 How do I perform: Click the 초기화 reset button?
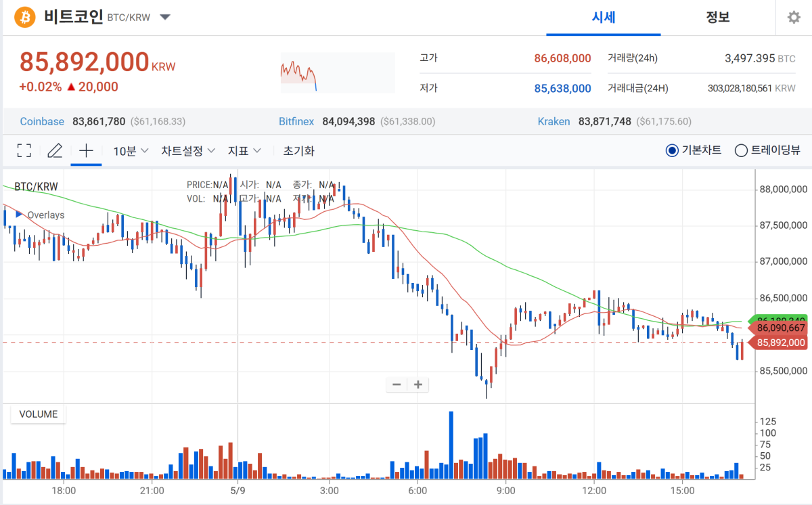tap(298, 150)
